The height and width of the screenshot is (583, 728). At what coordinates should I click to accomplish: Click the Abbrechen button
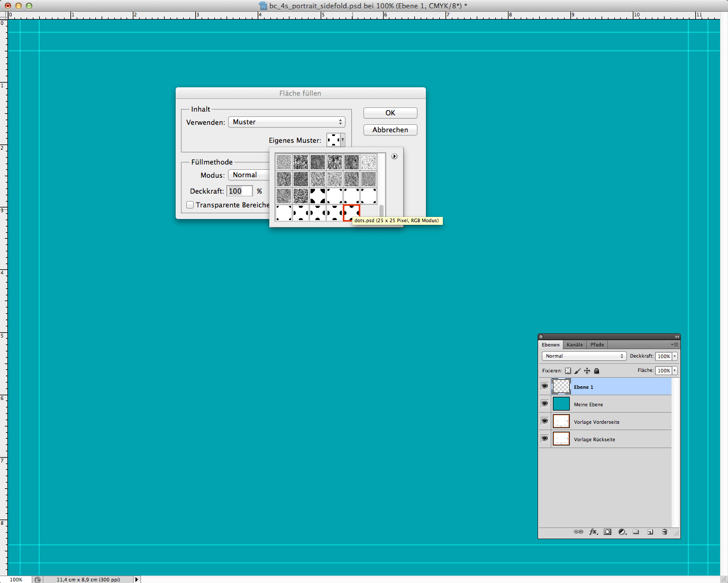390,130
